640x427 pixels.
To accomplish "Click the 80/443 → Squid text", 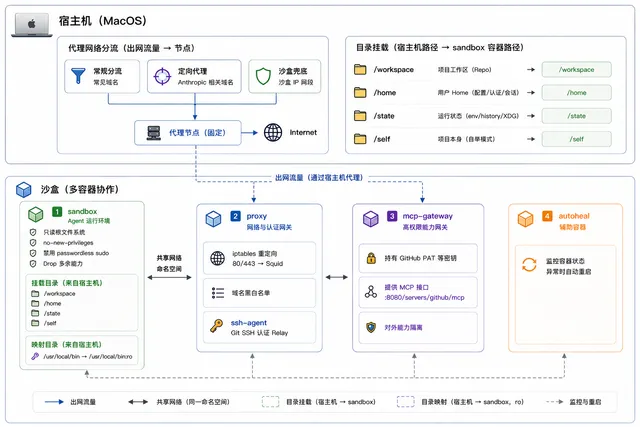I will [258, 264].
